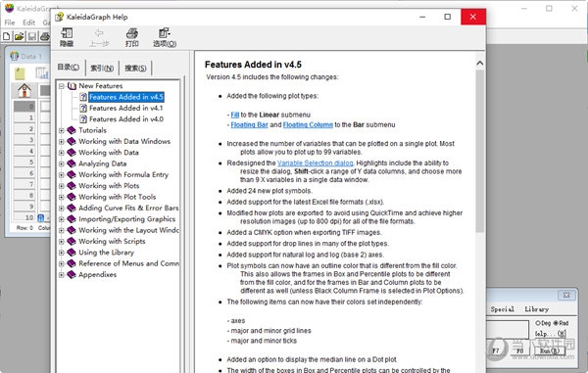Viewport: 588px width, 373px height.
Task: Select the Rad radio button
Action: [556, 323]
